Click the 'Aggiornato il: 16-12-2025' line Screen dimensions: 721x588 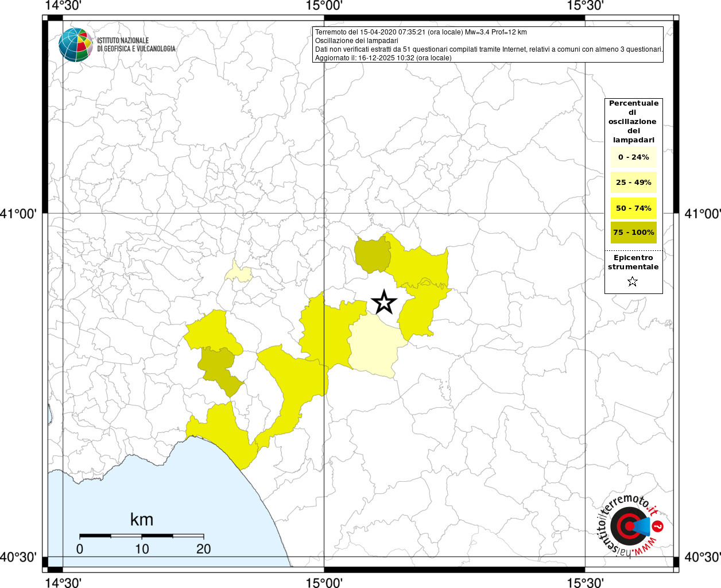point(383,58)
